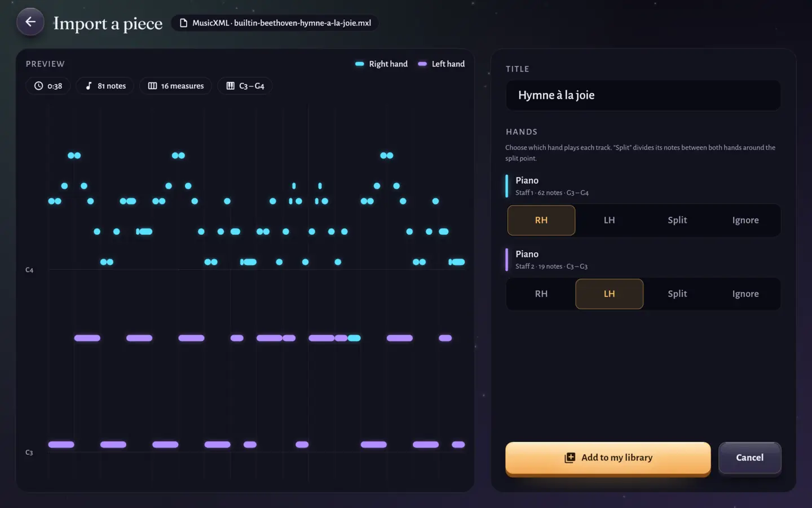Viewport: 812px width, 508px height.
Task: Click the HANDS section heading
Action: click(522, 132)
